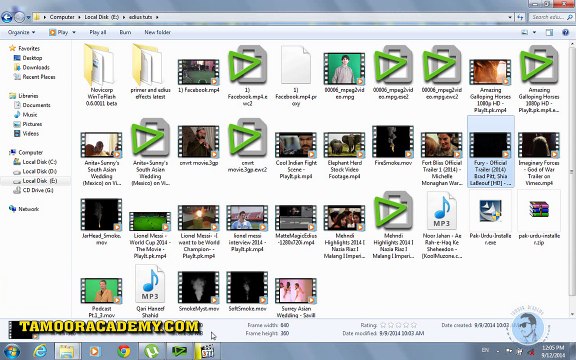Go to Local Disk (E:) in the address breadcrumb

tap(102, 17)
